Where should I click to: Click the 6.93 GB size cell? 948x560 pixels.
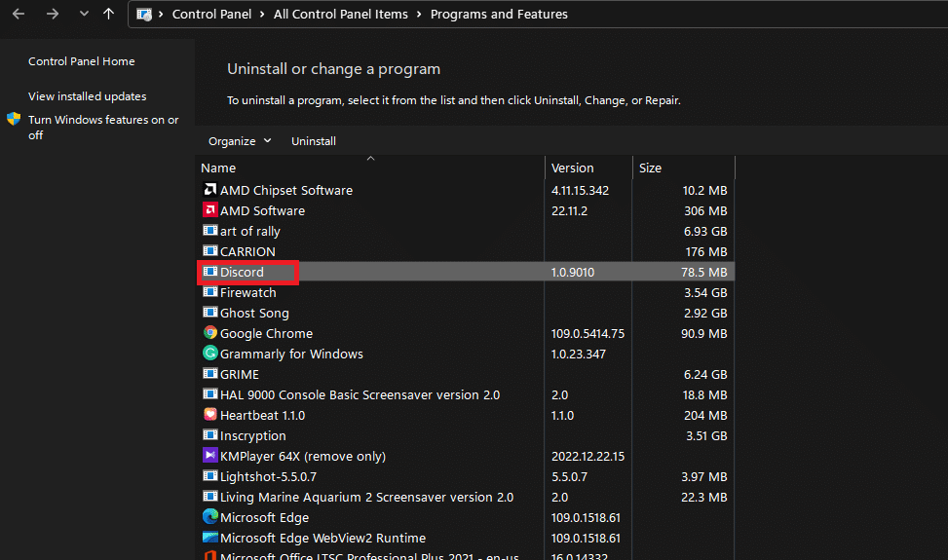coord(705,232)
